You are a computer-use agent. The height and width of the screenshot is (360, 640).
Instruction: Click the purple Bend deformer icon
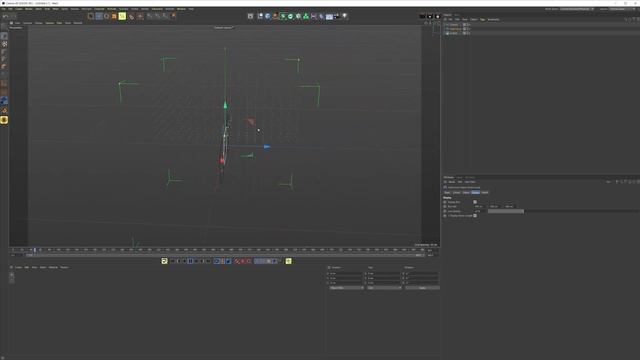313,16
